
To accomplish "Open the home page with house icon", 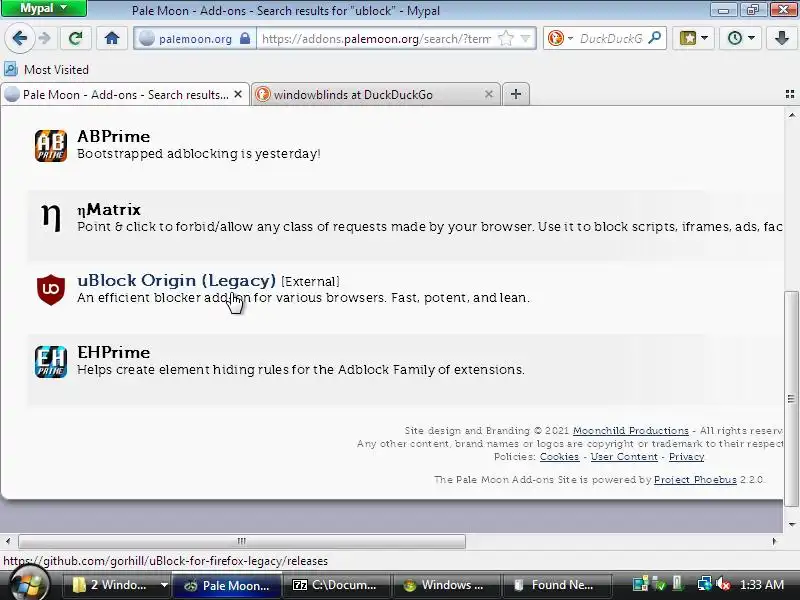I will [x=112, y=38].
